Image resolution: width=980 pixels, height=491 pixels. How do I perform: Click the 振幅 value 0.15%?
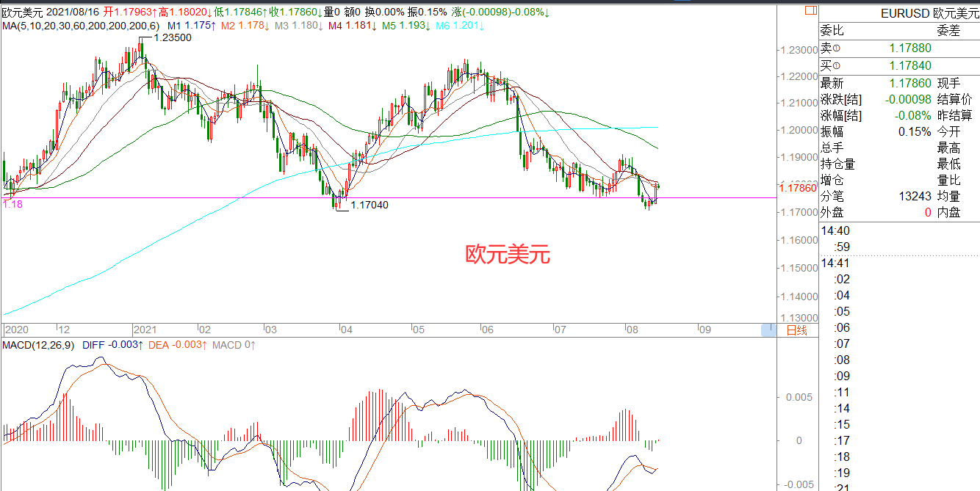coord(915,132)
